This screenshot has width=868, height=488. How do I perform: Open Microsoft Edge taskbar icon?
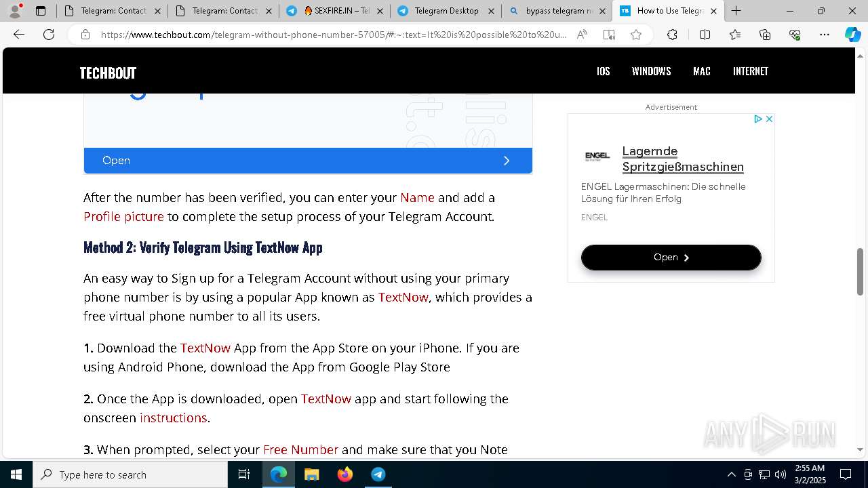279,474
